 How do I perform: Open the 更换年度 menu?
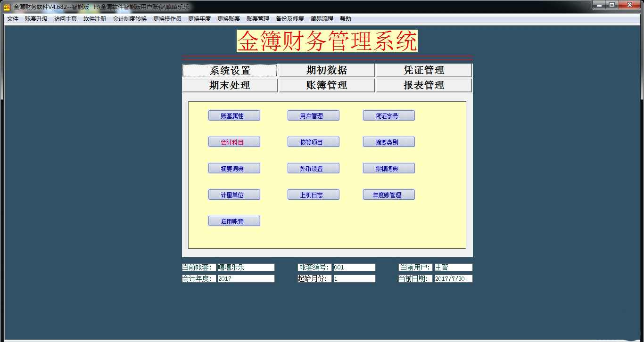click(x=199, y=19)
